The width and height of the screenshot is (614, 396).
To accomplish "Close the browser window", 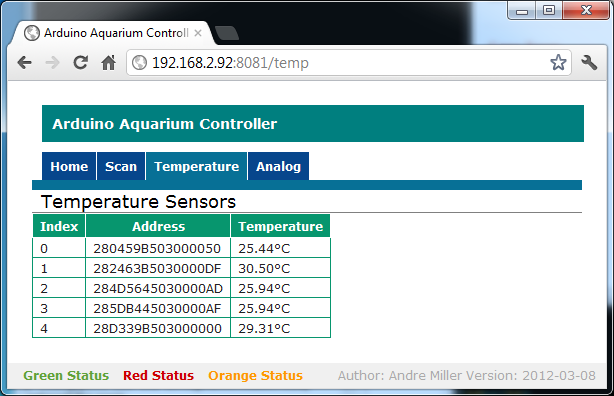I will coord(586,11).
